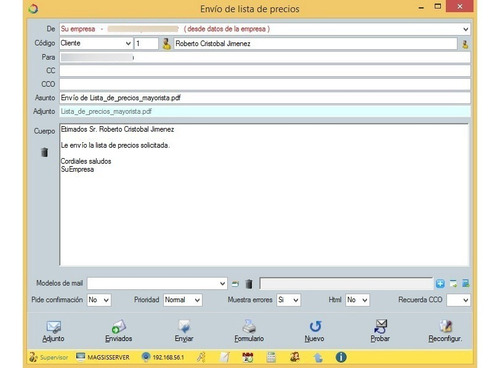Click the Asunto subject field
The width and height of the screenshot is (500, 368).
tap(265, 98)
